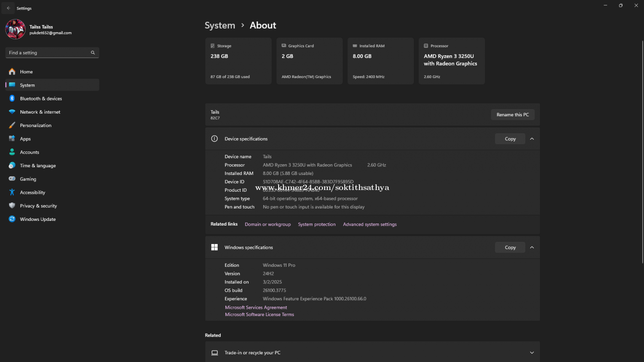Open Time & language settings

[x=52, y=166]
